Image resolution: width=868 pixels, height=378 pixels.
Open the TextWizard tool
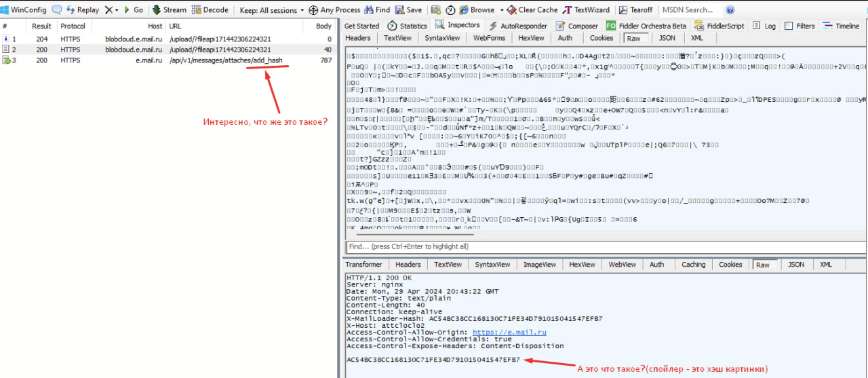(587, 10)
